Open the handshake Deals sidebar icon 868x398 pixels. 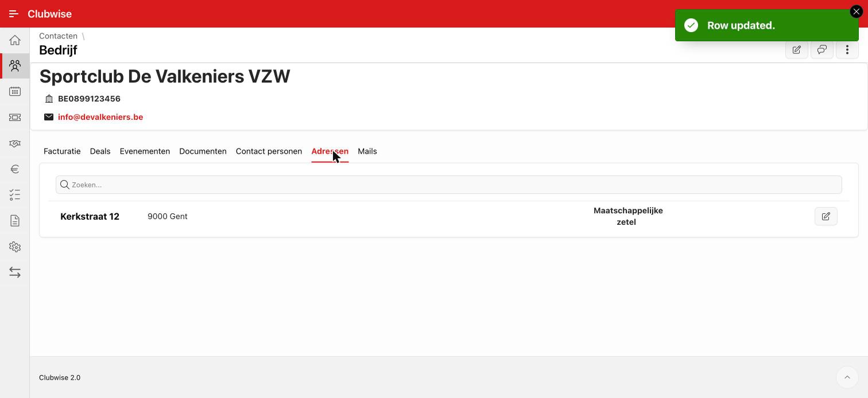[x=15, y=143]
